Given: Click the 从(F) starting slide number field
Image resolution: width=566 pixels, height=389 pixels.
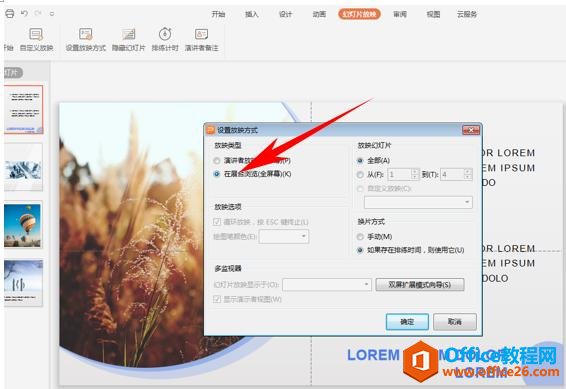Looking at the screenshot, I should coord(399,175).
